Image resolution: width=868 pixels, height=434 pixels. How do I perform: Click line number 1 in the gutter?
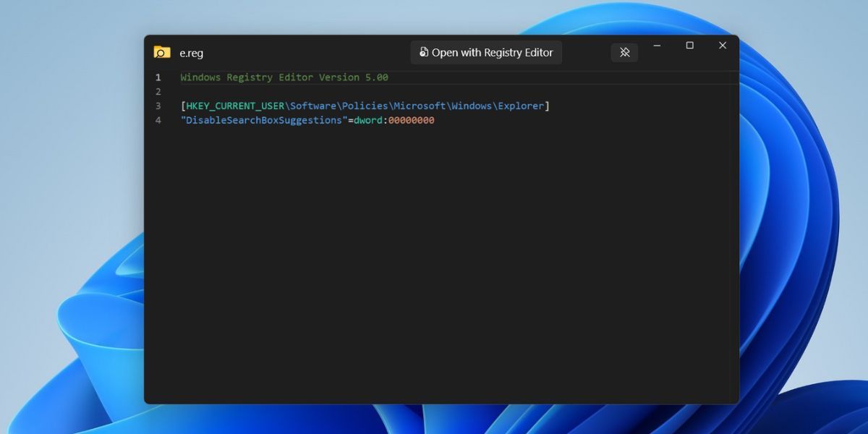pyautogui.click(x=158, y=77)
